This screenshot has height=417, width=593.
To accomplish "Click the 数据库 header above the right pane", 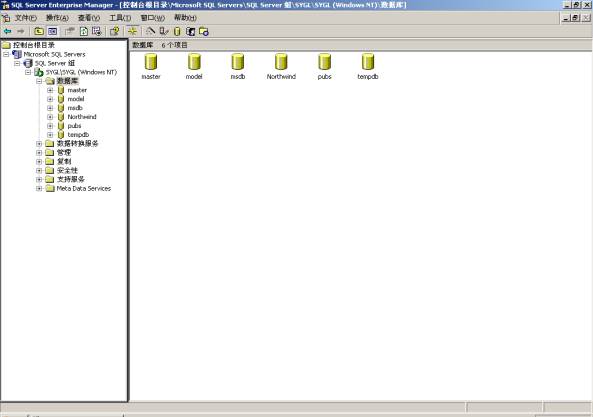I will click(x=143, y=45).
